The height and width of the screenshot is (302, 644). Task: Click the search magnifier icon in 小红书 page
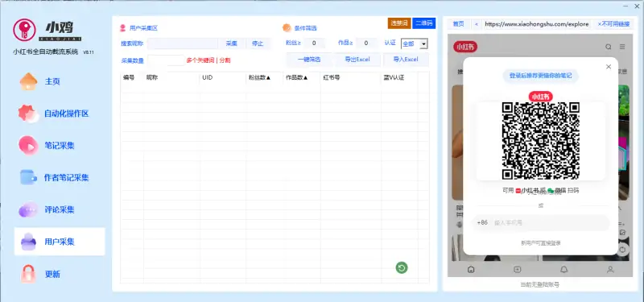[x=609, y=47]
